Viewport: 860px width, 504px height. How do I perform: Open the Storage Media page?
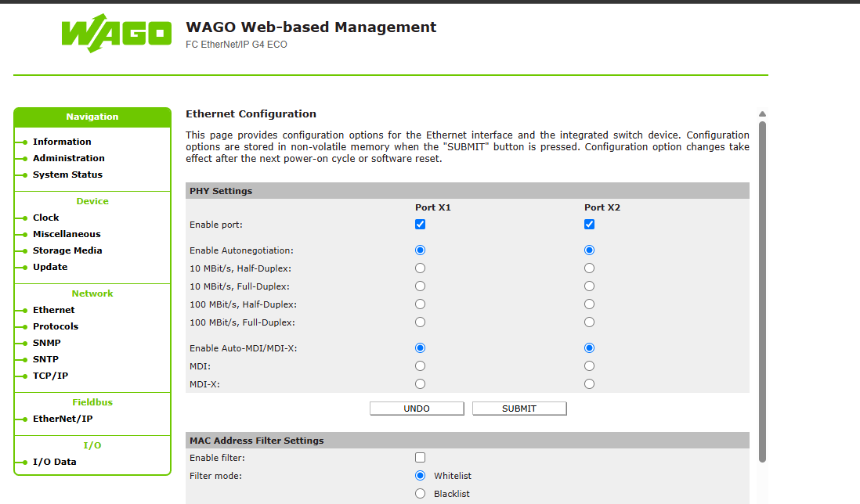[67, 250]
